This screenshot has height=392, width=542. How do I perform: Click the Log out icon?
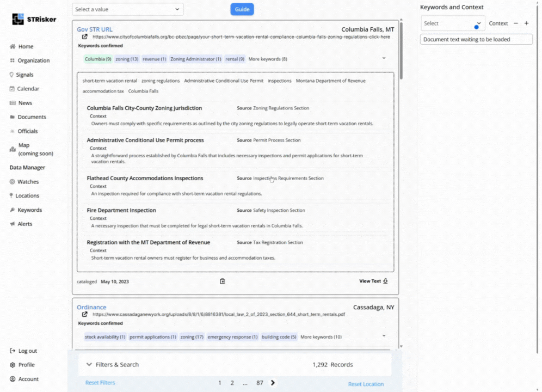pos(13,351)
